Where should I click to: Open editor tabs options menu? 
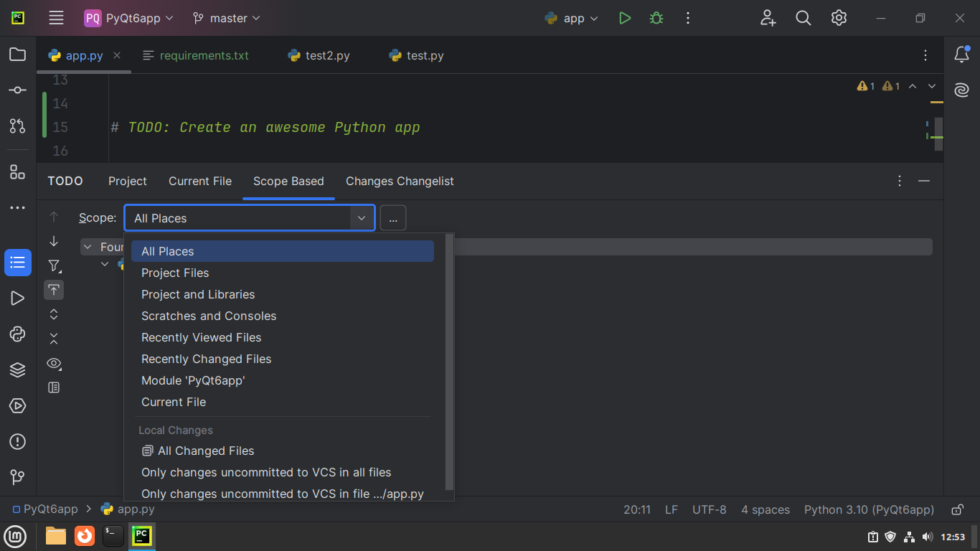click(925, 55)
